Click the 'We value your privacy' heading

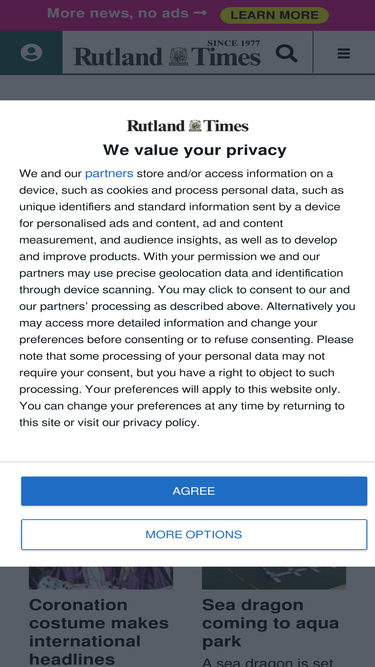click(x=195, y=150)
